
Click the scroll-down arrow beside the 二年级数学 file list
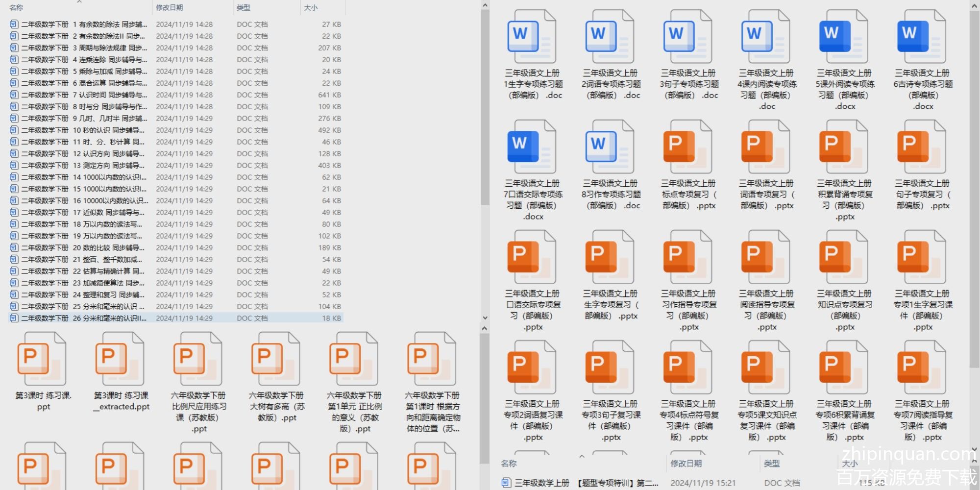coord(485,318)
